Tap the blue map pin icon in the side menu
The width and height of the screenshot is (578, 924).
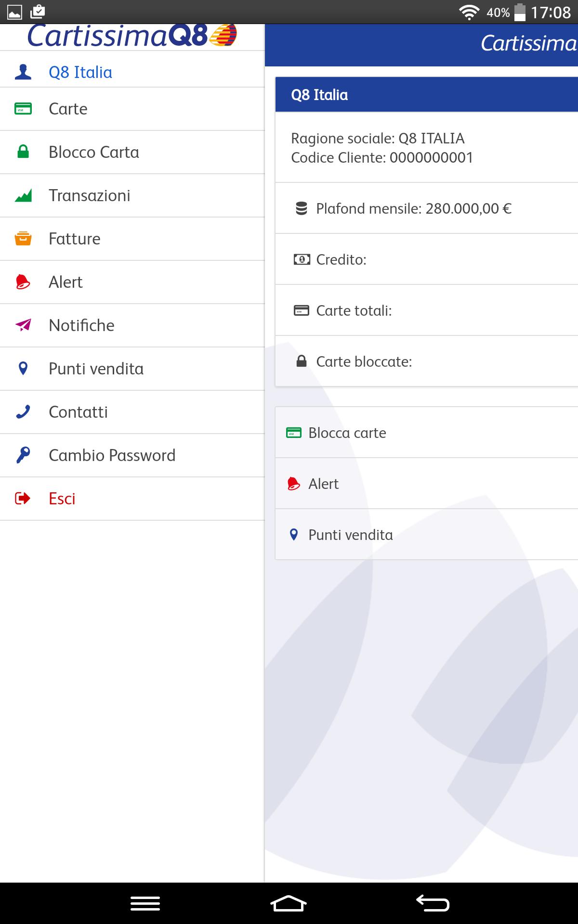pyautogui.click(x=23, y=369)
